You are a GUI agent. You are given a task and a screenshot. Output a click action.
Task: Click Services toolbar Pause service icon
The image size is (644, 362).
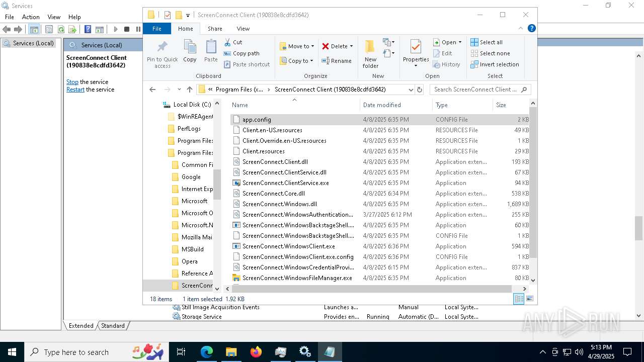pos(138,30)
